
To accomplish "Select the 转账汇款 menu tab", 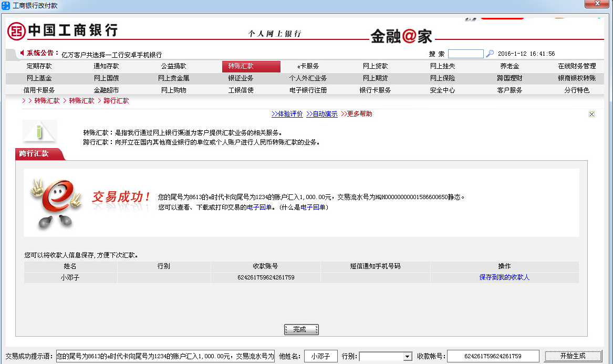I will (x=251, y=67).
